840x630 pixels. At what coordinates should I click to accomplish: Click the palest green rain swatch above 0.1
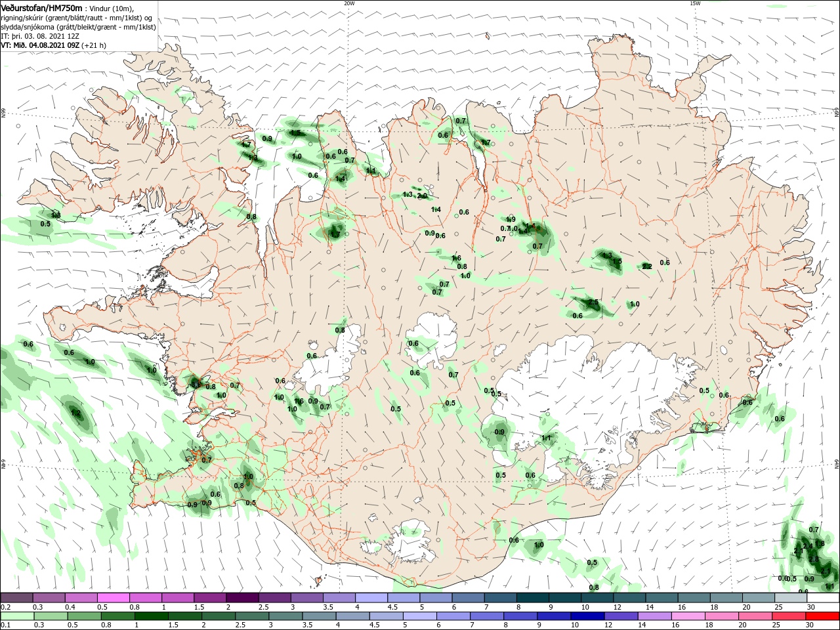coord(17,616)
